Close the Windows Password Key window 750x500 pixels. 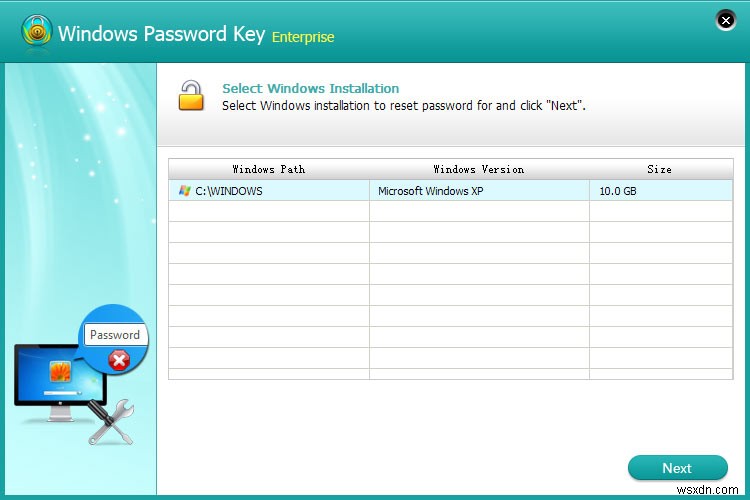725,20
